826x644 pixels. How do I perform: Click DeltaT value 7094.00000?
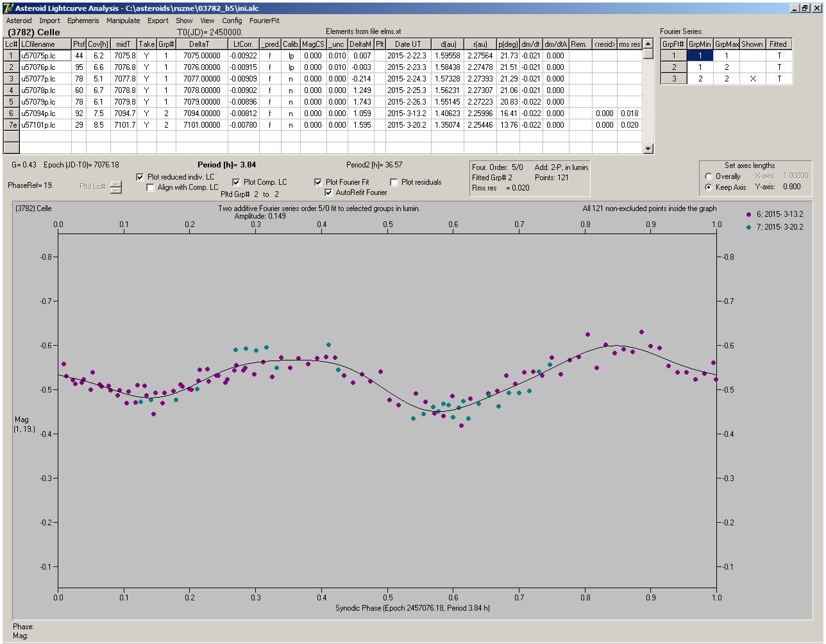click(x=202, y=114)
